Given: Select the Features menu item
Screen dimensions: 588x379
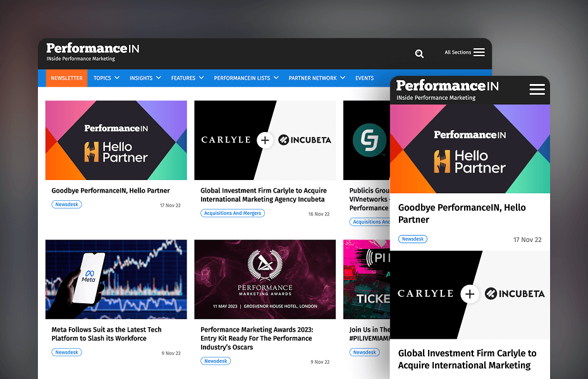Looking at the screenshot, I should point(183,78).
